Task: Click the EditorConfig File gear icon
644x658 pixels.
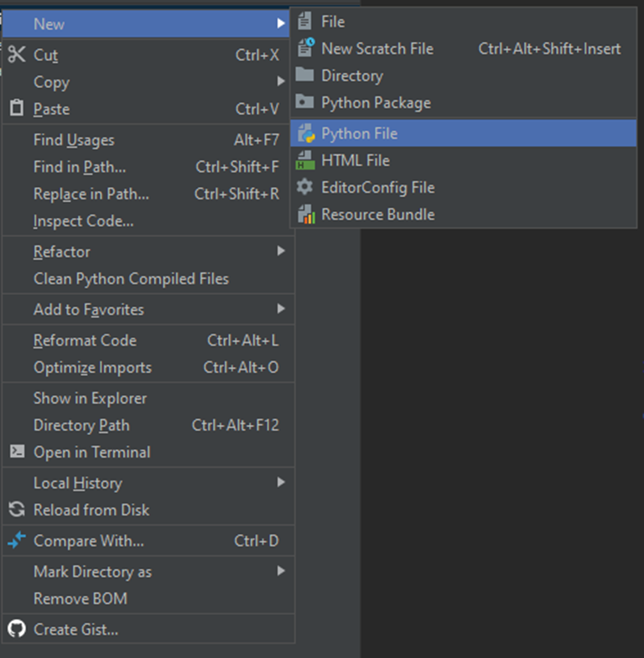Action: pos(306,187)
